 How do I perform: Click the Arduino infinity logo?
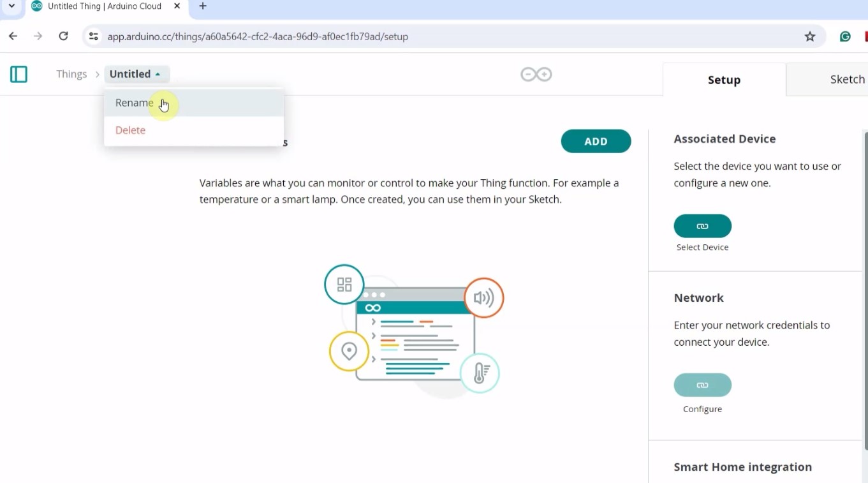coord(536,75)
